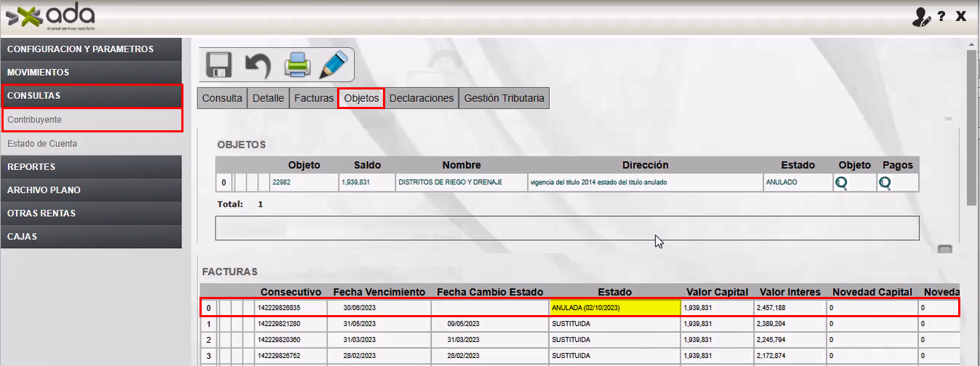Click Contribuyente in the sidebar
Screen dimensions: 980x366
tap(34, 119)
